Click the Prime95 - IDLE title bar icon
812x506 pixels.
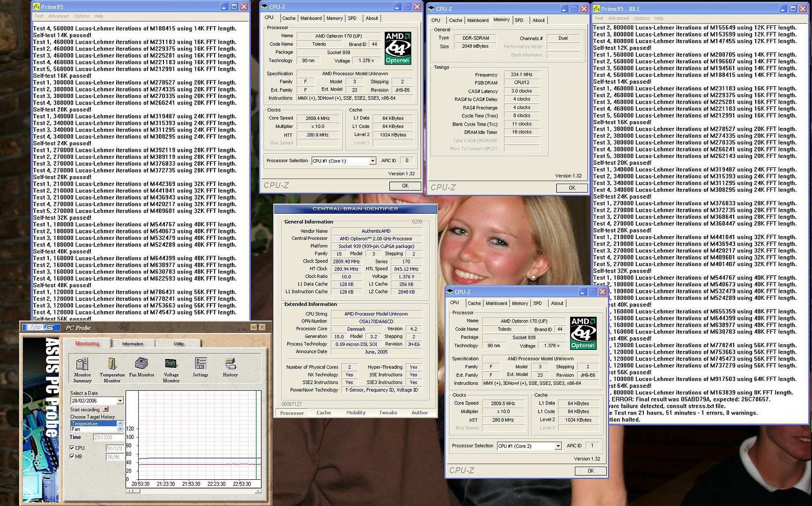(597, 8)
